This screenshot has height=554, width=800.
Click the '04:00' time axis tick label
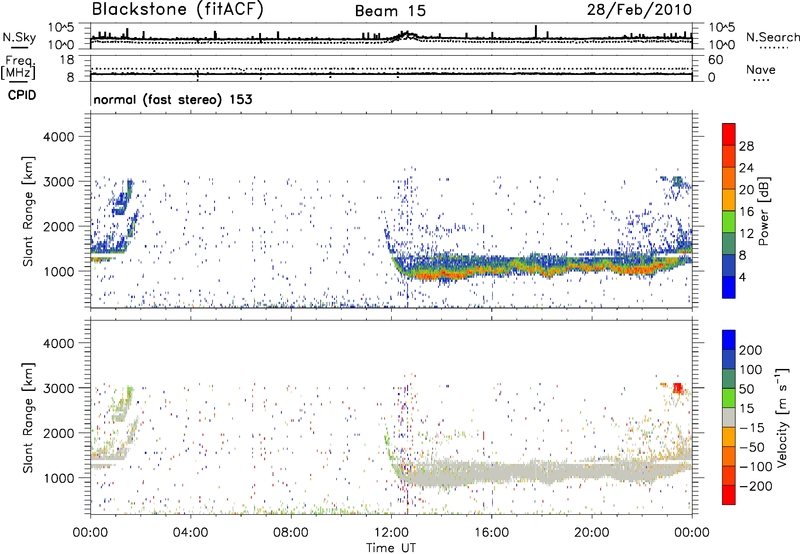191,533
